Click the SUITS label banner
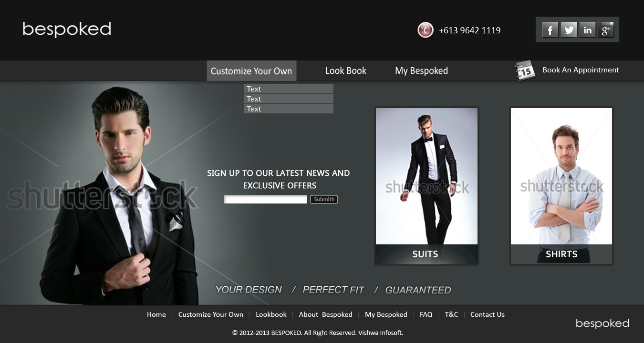The height and width of the screenshot is (343, 644). click(x=426, y=254)
